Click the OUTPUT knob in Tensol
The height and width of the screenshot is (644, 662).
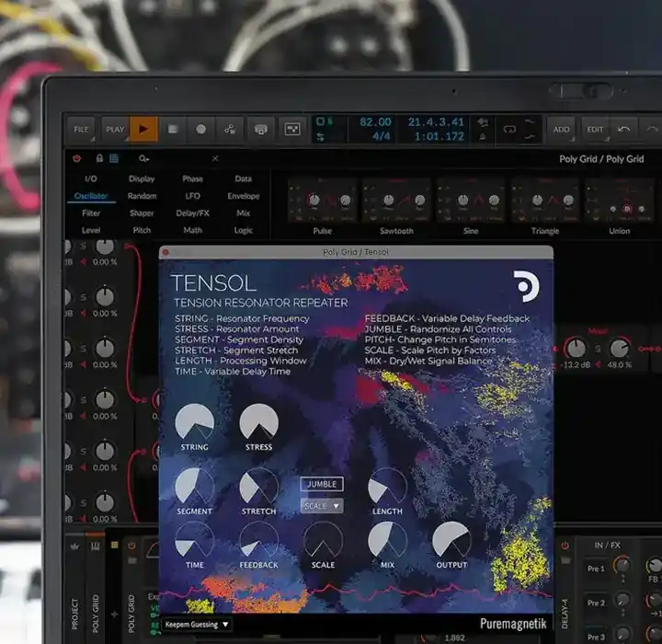click(451, 540)
